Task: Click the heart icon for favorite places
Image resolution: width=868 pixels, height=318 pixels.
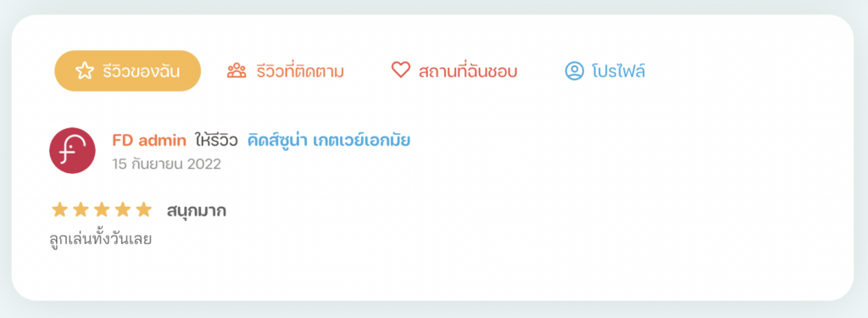Action: 400,70
